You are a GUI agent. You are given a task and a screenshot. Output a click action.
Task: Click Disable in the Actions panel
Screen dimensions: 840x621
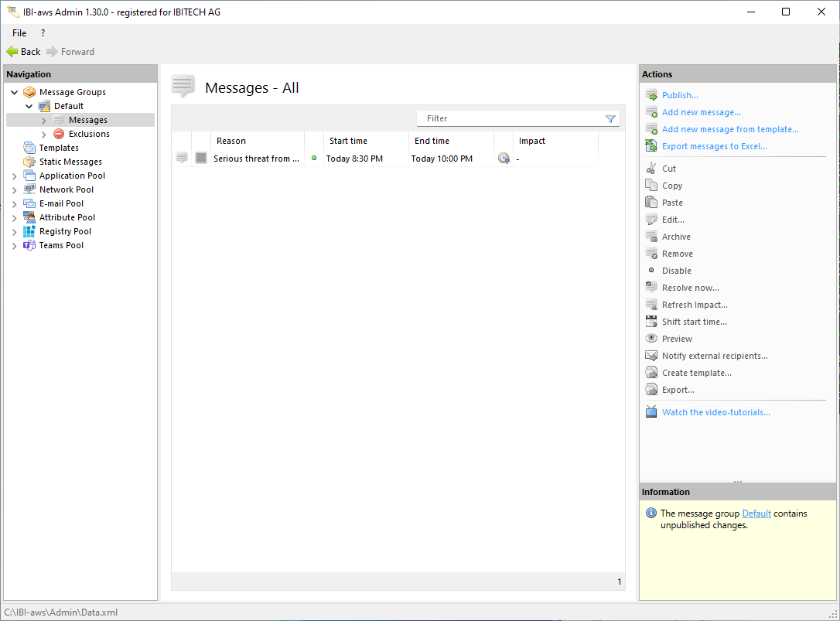coord(676,271)
